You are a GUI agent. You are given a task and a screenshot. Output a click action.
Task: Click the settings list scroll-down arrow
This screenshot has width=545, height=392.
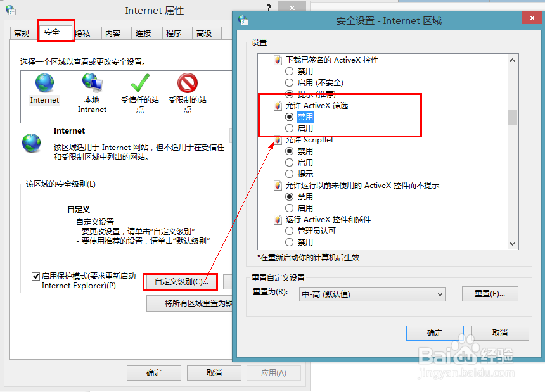tap(512, 243)
